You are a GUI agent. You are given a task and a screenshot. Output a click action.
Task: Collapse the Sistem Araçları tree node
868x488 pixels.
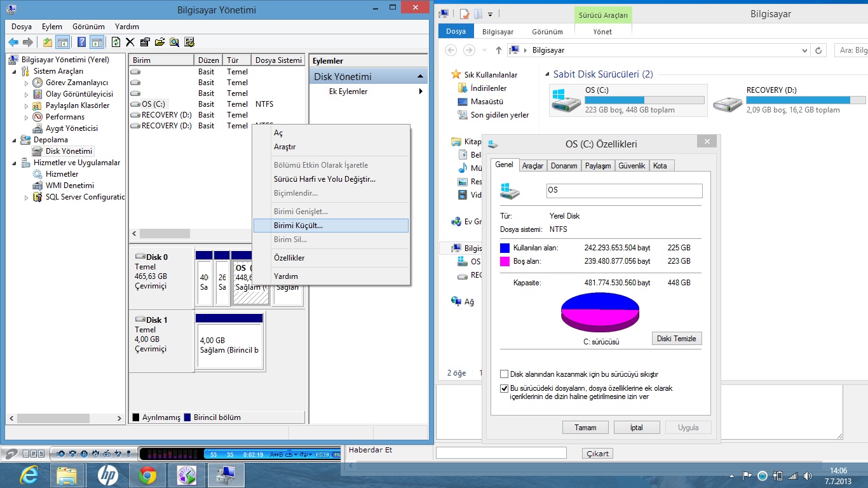(15, 72)
